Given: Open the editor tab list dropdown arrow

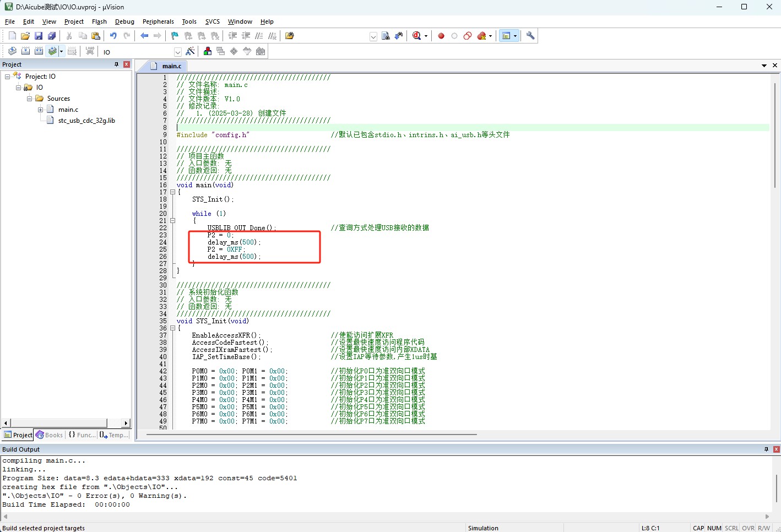Looking at the screenshot, I should pyautogui.click(x=764, y=66).
